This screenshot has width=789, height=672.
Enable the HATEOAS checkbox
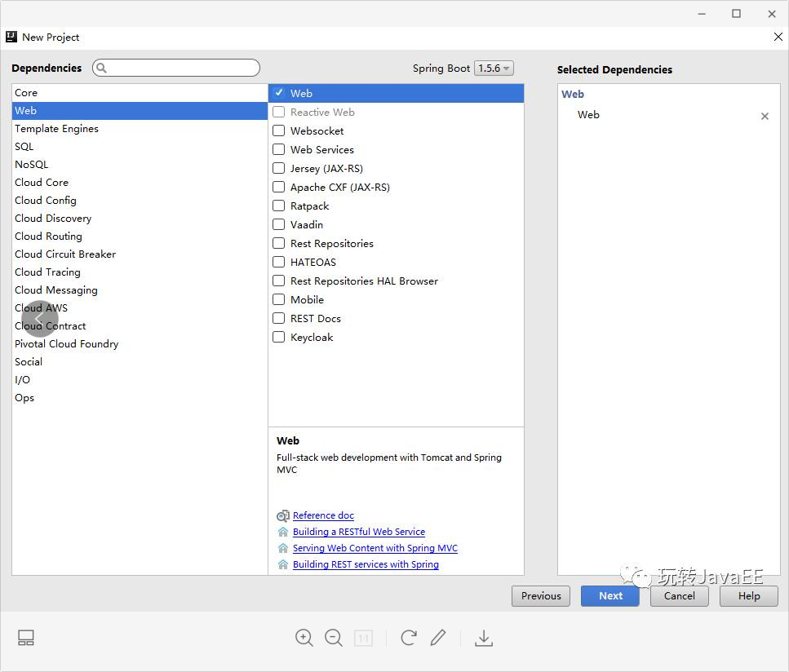279,262
